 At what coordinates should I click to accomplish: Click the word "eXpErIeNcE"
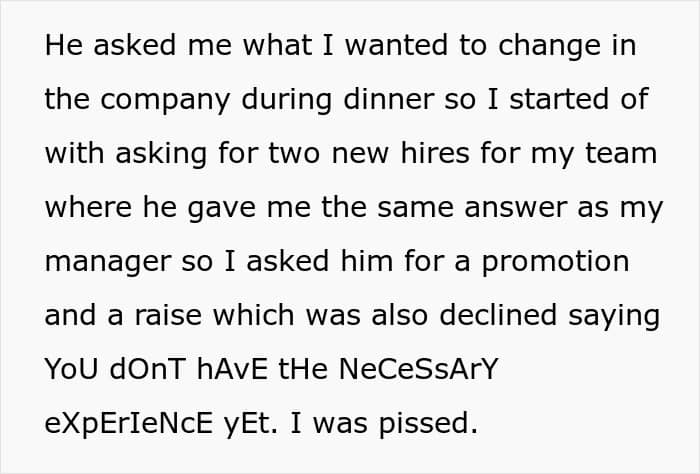[129, 423]
